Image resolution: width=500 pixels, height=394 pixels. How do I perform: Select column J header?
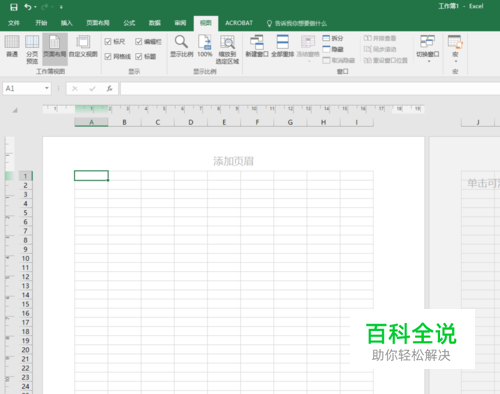click(x=478, y=122)
